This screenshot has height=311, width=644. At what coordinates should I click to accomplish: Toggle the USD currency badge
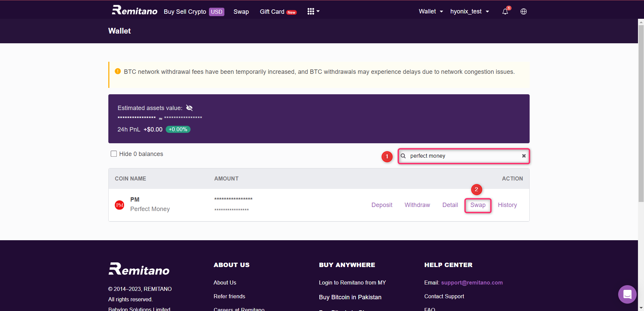click(217, 12)
